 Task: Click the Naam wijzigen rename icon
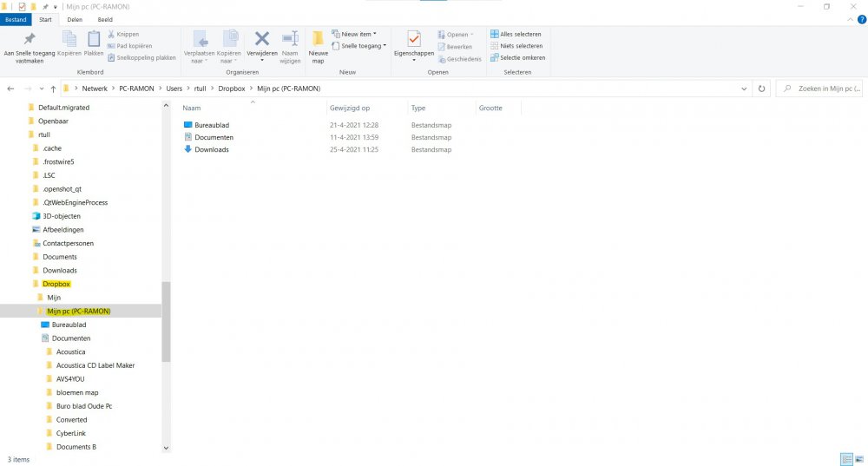click(x=290, y=39)
